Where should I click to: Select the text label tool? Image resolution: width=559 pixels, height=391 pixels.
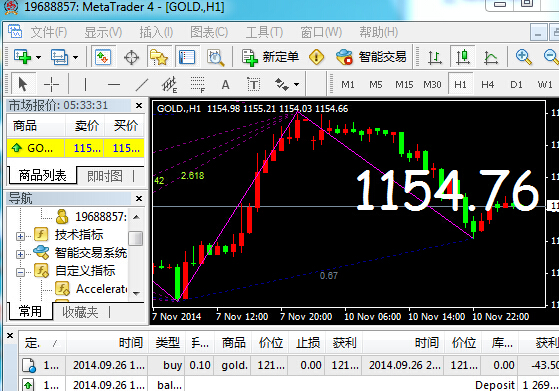coord(253,85)
